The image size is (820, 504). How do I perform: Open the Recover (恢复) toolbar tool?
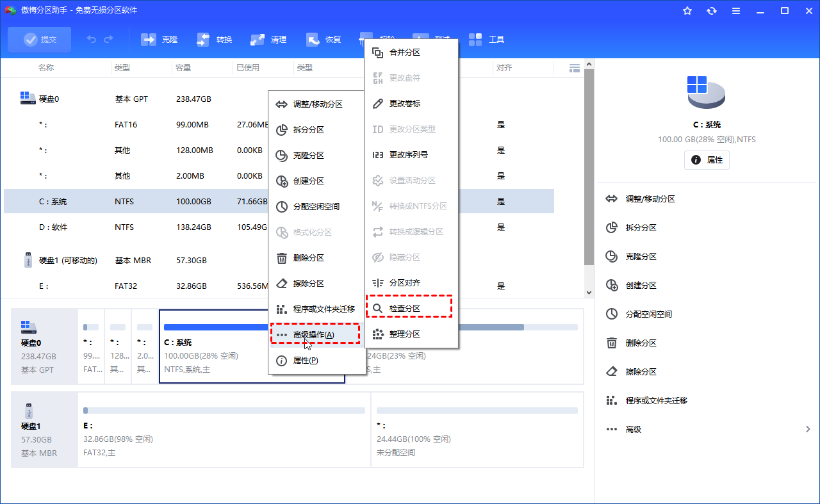click(324, 40)
